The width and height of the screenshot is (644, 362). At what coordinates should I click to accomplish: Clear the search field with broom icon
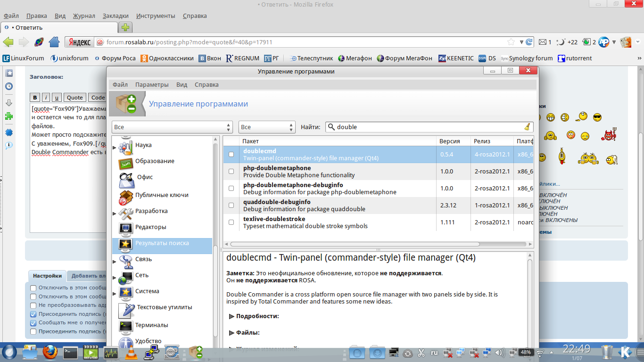coord(527,127)
